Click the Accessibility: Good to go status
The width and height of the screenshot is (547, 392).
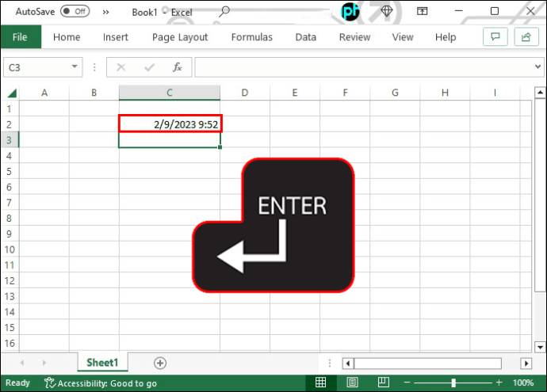[101, 383]
